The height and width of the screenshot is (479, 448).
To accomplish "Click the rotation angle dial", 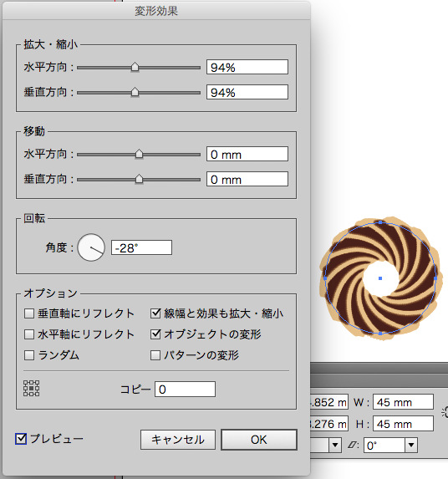I will [91, 247].
